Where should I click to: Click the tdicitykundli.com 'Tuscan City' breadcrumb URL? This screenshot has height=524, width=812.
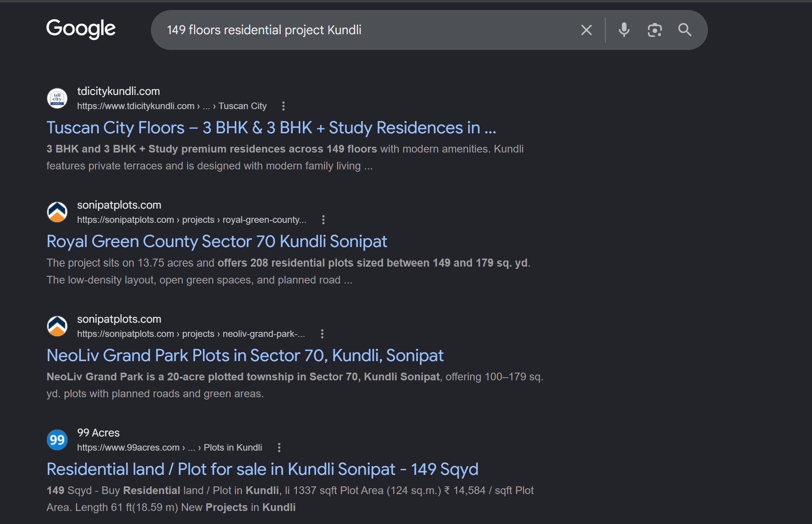coord(172,106)
